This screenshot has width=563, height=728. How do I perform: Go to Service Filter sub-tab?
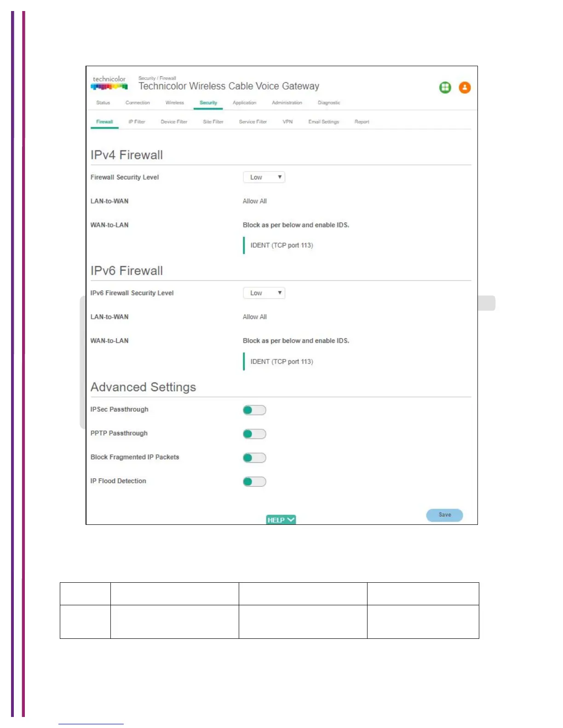point(253,122)
